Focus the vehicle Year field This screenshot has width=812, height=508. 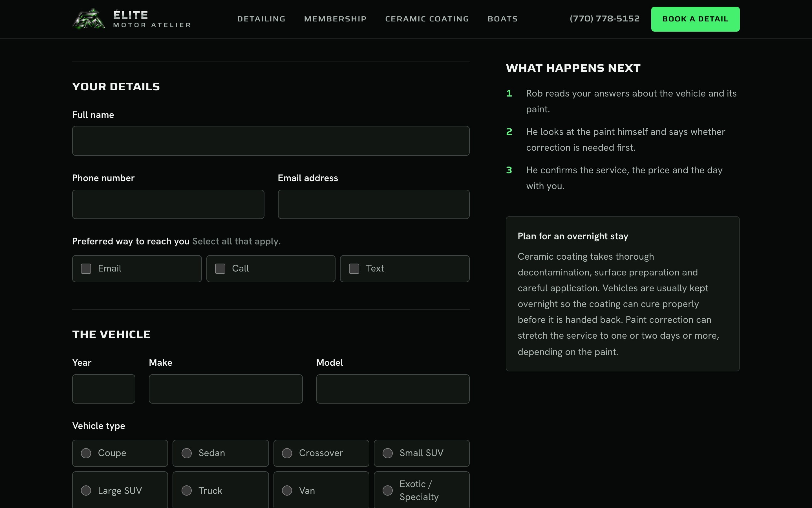click(x=104, y=389)
